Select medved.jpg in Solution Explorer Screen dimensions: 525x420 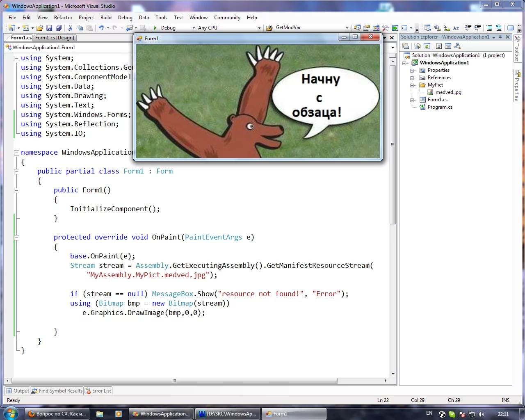(448, 92)
